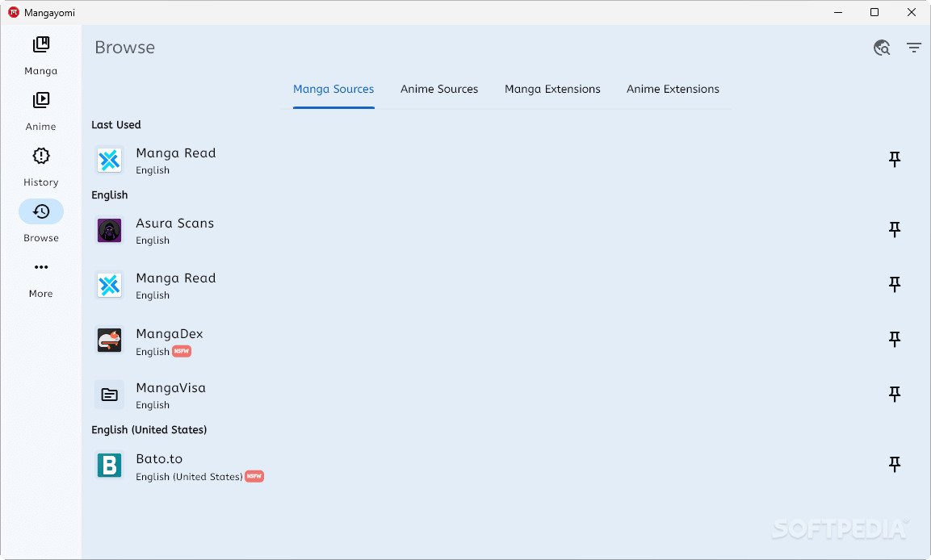Open Bato.to source name
This screenshot has width=931, height=560.
(159, 458)
